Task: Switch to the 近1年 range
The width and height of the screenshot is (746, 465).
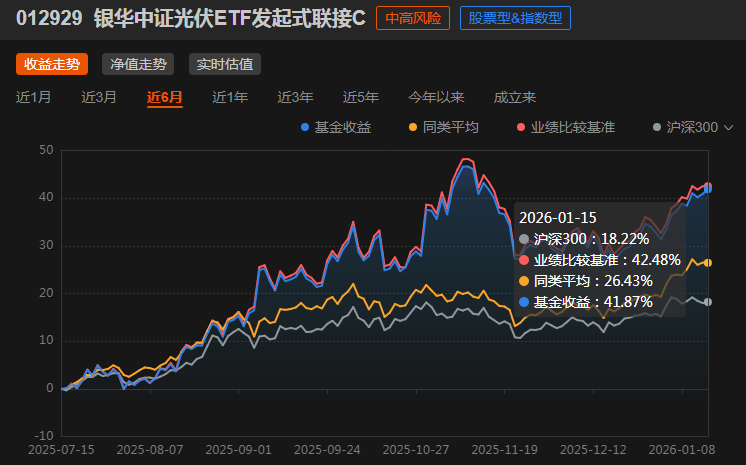Action: point(230,97)
